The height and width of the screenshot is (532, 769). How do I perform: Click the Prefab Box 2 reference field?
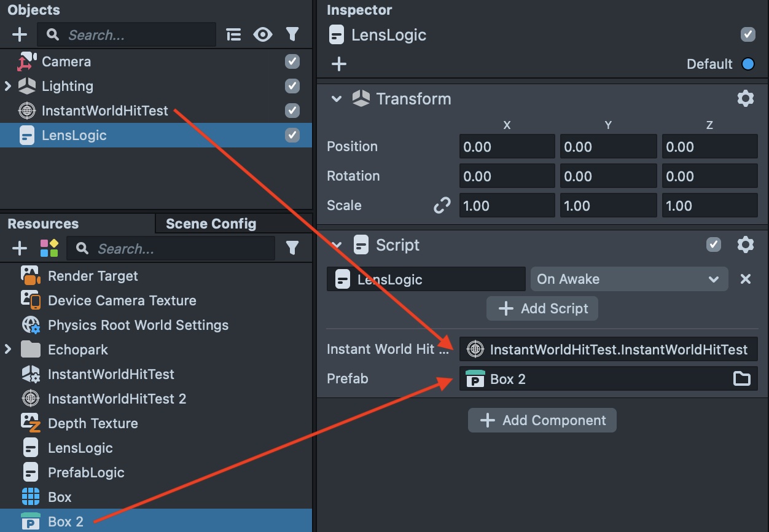point(609,378)
